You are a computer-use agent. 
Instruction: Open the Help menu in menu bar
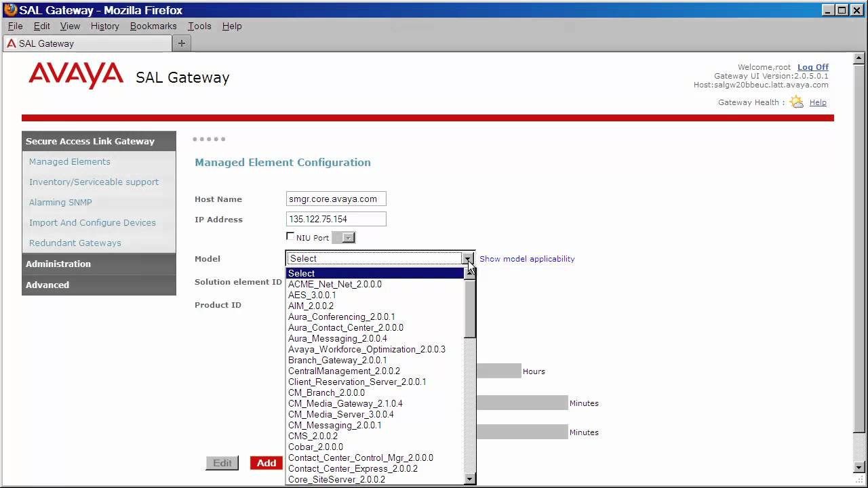232,26
